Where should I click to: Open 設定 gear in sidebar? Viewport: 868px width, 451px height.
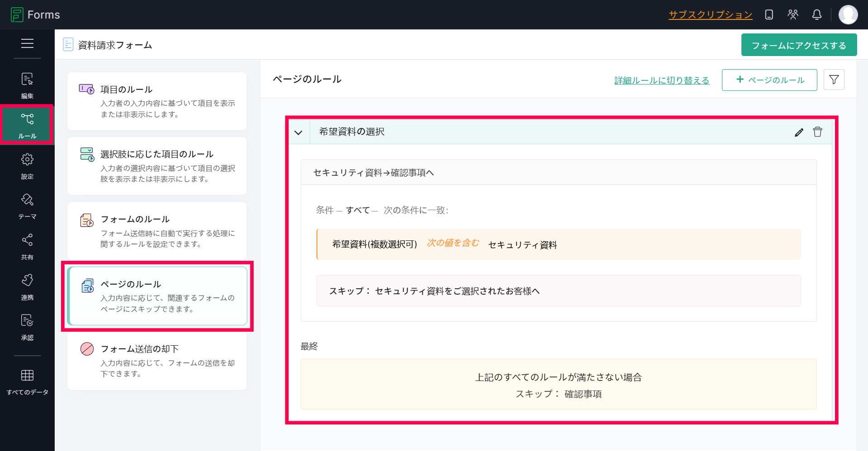click(27, 166)
